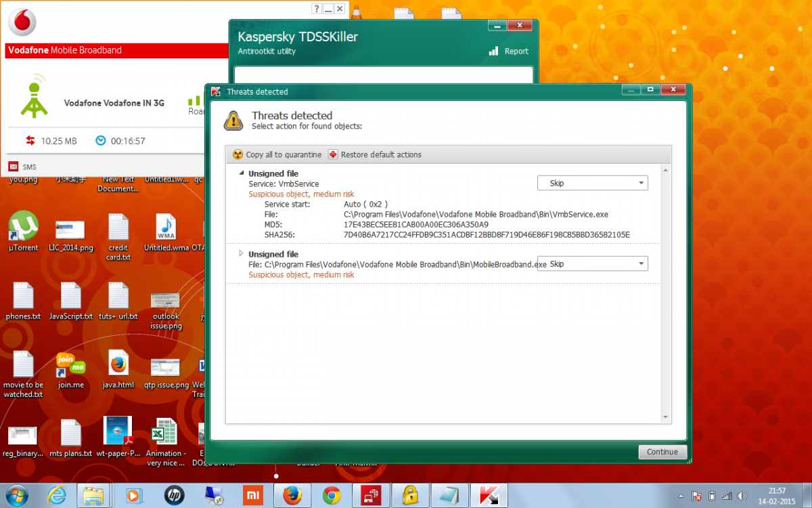Select java.html desktop file
812x508 pixels.
coord(118,370)
